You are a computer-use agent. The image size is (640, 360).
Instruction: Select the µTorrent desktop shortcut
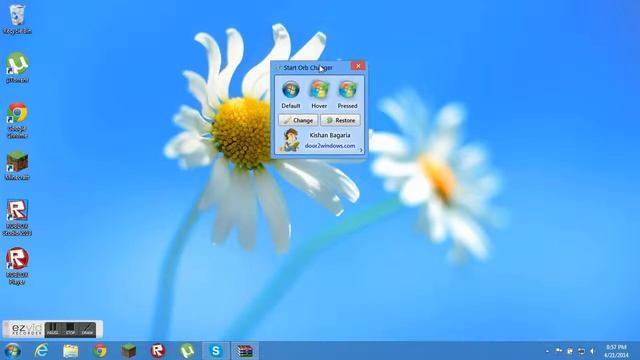point(17,68)
